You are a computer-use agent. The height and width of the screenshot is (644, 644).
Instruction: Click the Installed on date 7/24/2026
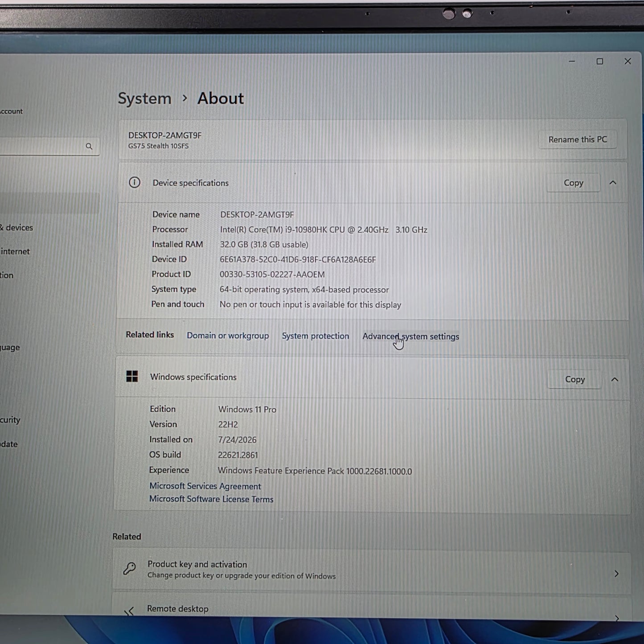pyautogui.click(x=237, y=440)
